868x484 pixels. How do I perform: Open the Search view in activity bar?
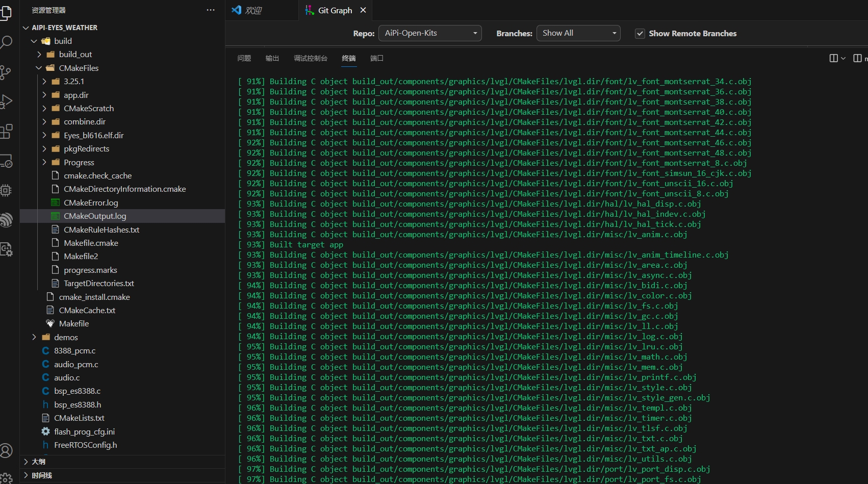click(6, 42)
